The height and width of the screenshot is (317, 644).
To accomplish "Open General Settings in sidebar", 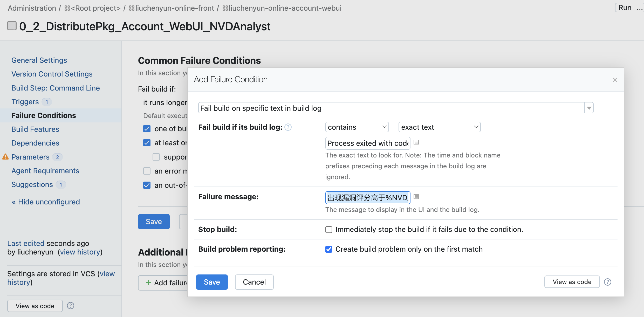I will click(x=39, y=60).
